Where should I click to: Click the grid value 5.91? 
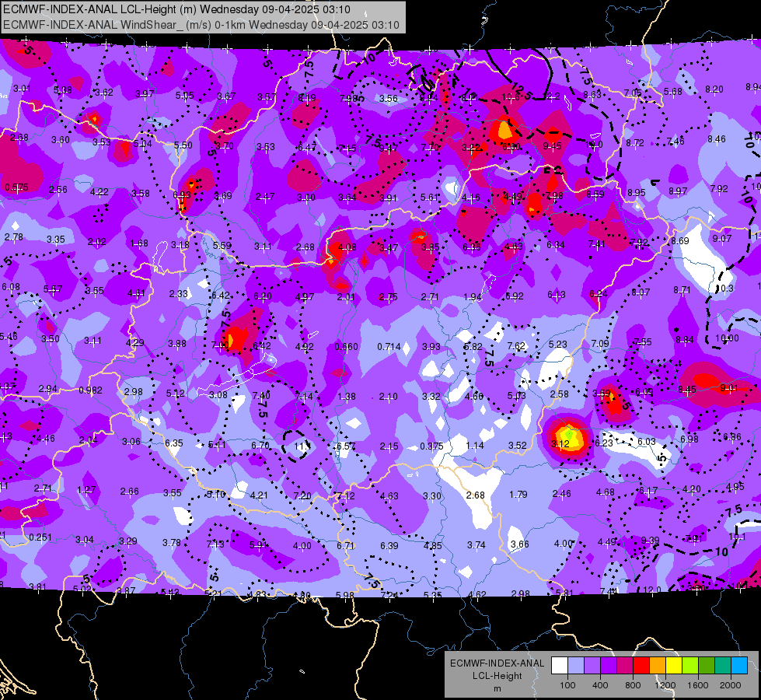click(258, 545)
